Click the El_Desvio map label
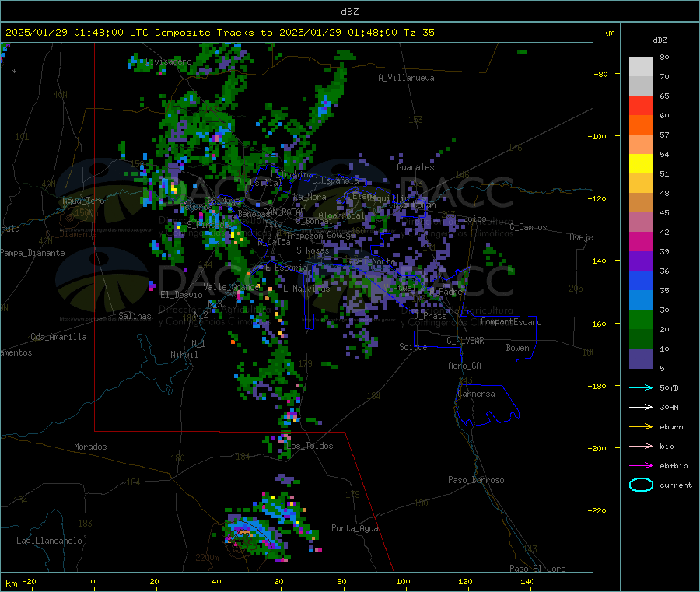 click(181, 295)
